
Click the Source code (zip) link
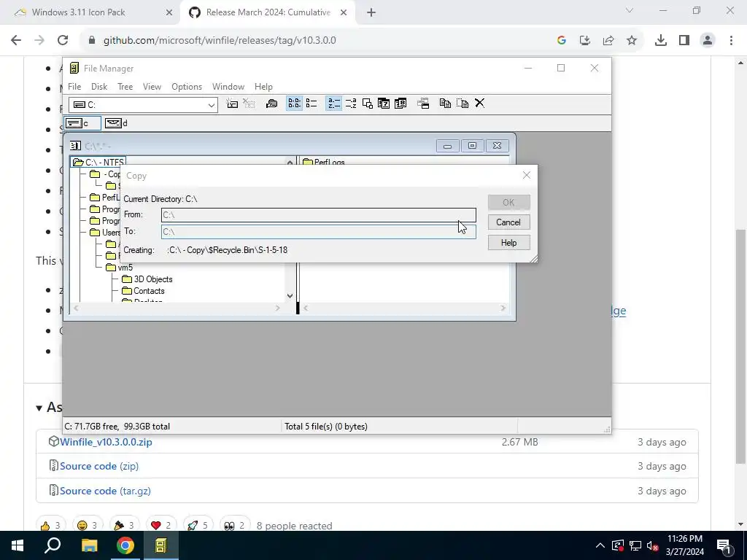pyautogui.click(x=99, y=466)
